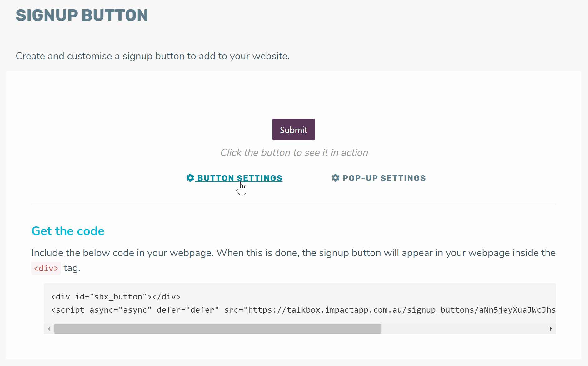Screen dimensions: 588x366
Task: Click the horizontal scrollbar thumb under the code
Action: coord(218,329)
